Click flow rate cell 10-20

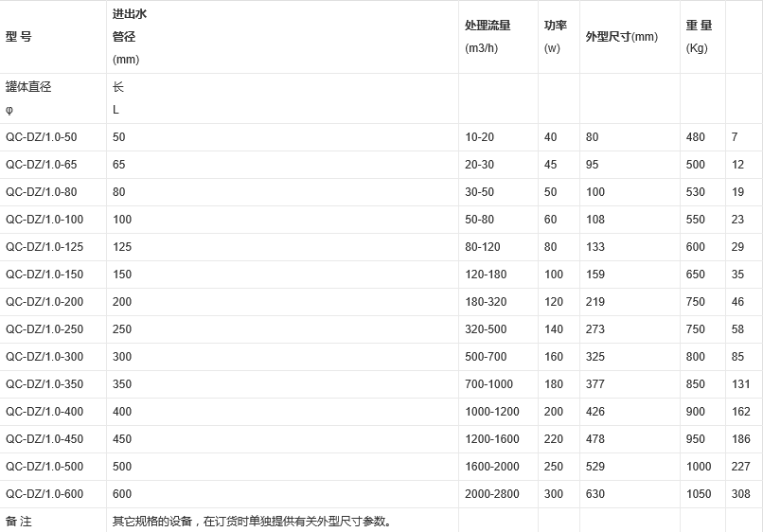click(x=479, y=137)
